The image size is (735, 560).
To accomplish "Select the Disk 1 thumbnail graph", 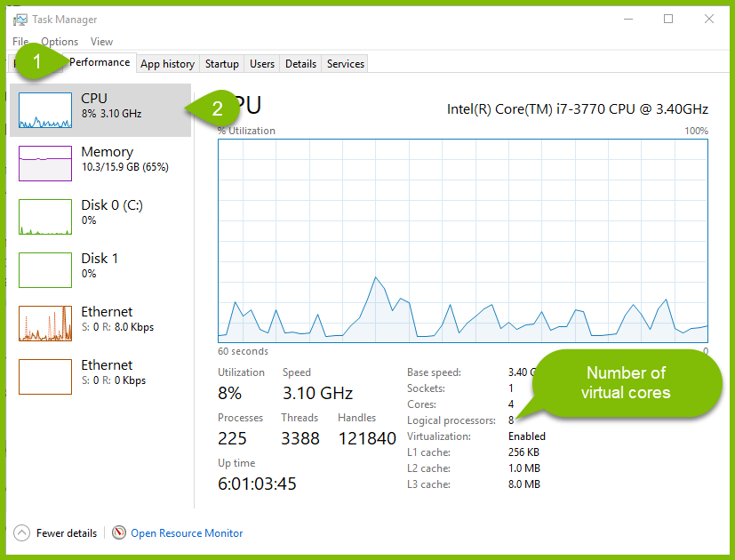I will (45, 270).
